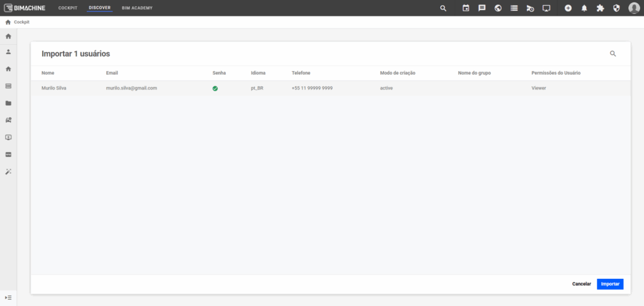Image resolution: width=644 pixels, height=306 pixels.
Task: Open the shield security icon
Action: pos(616,8)
